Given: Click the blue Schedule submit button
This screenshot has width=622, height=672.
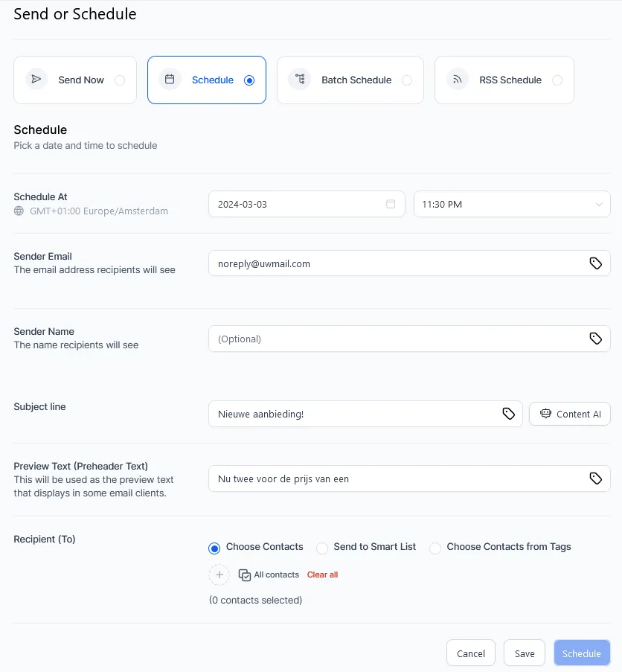Looking at the screenshot, I should pos(582,653).
